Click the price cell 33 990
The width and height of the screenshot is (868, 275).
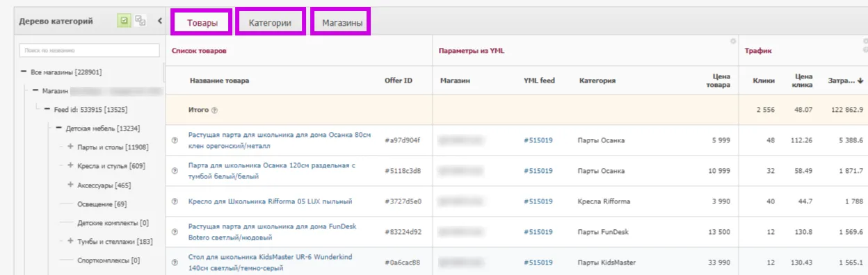pos(718,262)
